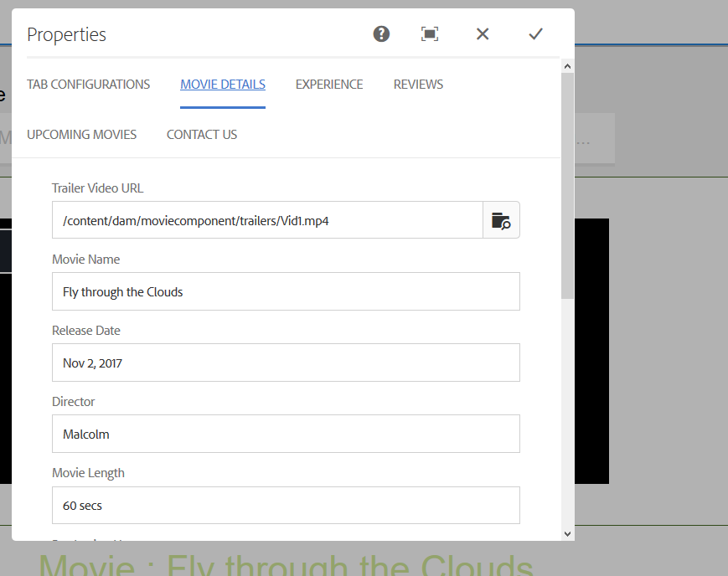Click the dialog's vertical scrollbar thumb

[567, 184]
